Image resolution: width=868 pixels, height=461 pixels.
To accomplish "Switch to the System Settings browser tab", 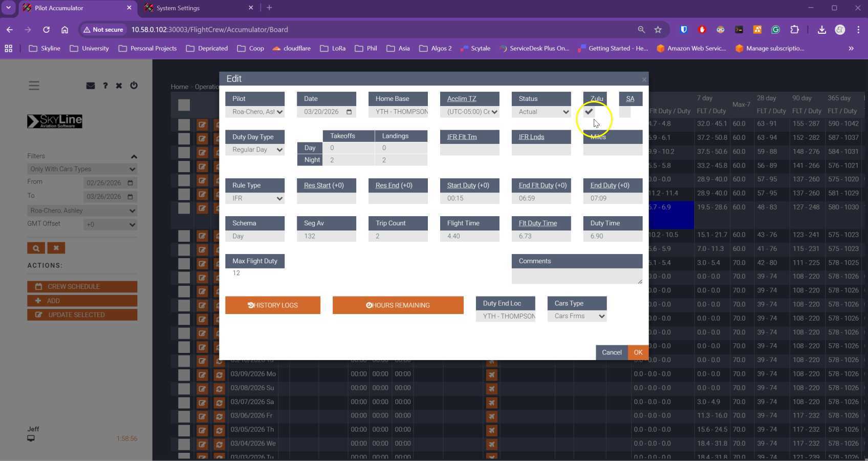I will 199,8.
